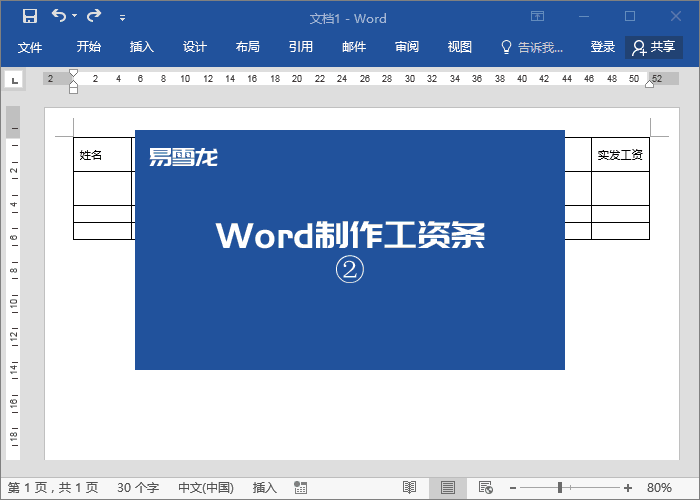Open the Undo history dropdown arrow
This screenshot has width=700, height=500.
coord(75,16)
